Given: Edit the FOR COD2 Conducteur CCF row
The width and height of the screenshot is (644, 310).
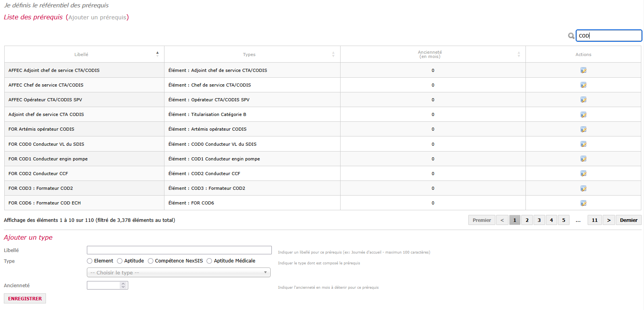Looking at the screenshot, I should (x=583, y=174).
